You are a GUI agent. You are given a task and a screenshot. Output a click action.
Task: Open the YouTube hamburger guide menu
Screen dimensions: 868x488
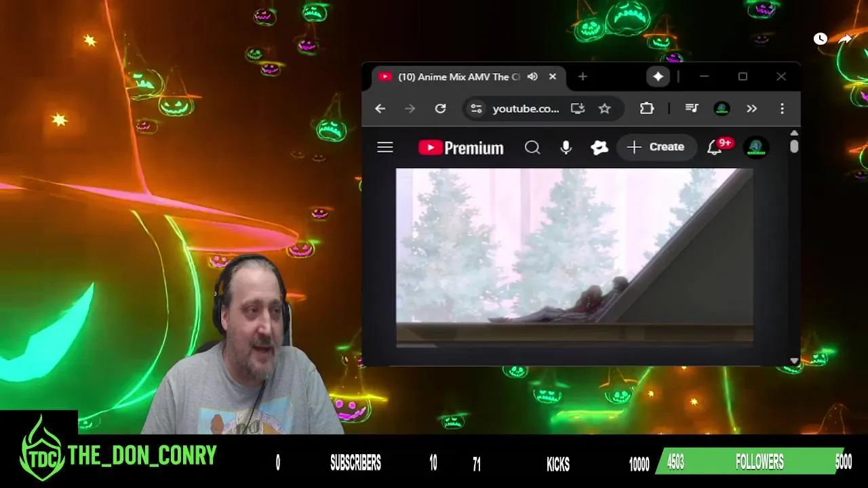tap(385, 147)
